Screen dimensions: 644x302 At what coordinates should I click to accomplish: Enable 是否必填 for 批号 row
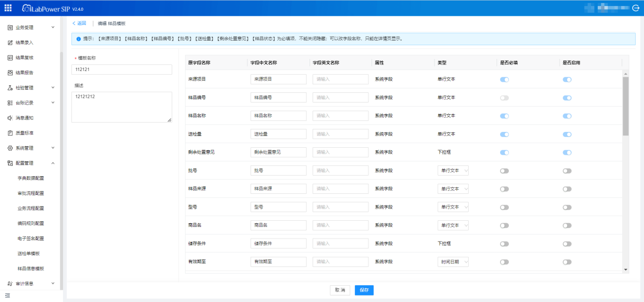pos(504,171)
